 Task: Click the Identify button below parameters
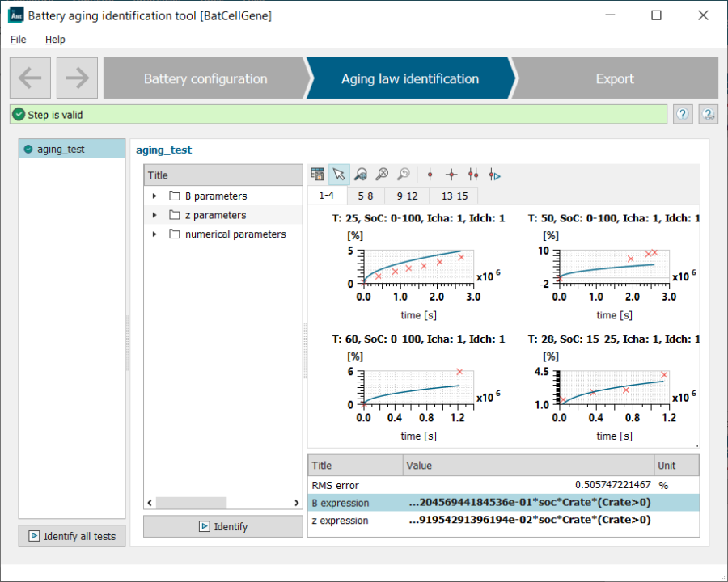tap(222, 526)
